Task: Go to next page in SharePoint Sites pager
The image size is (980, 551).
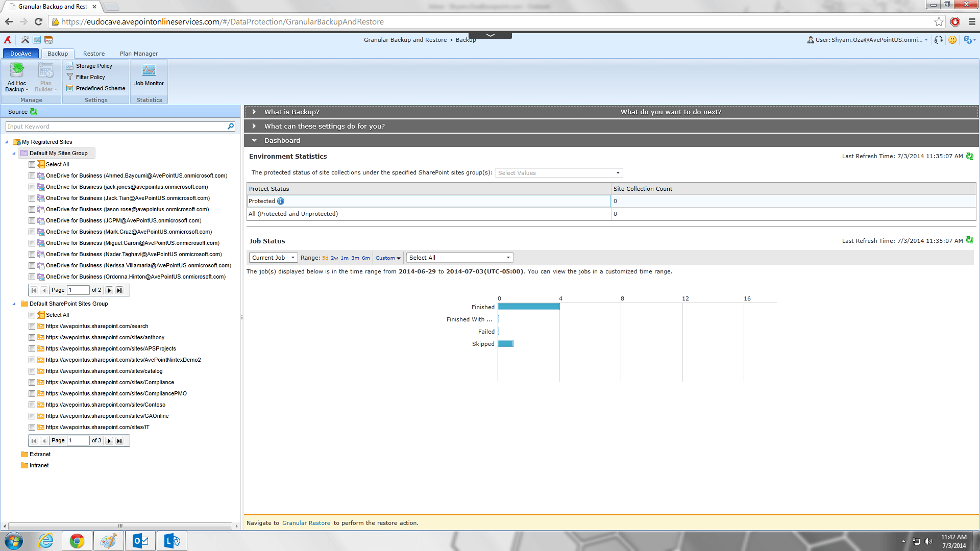Action: click(x=109, y=441)
